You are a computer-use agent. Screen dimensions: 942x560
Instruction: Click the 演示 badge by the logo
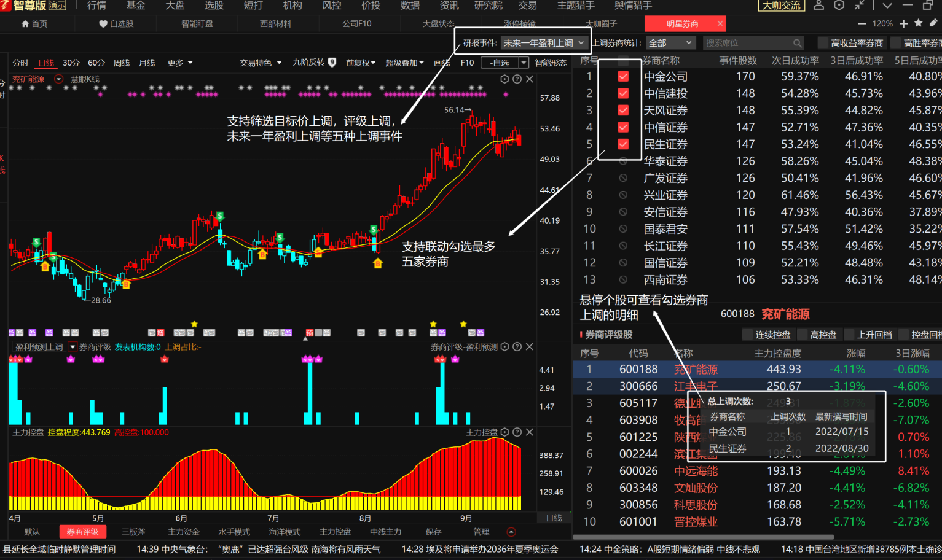tap(57, 6)
